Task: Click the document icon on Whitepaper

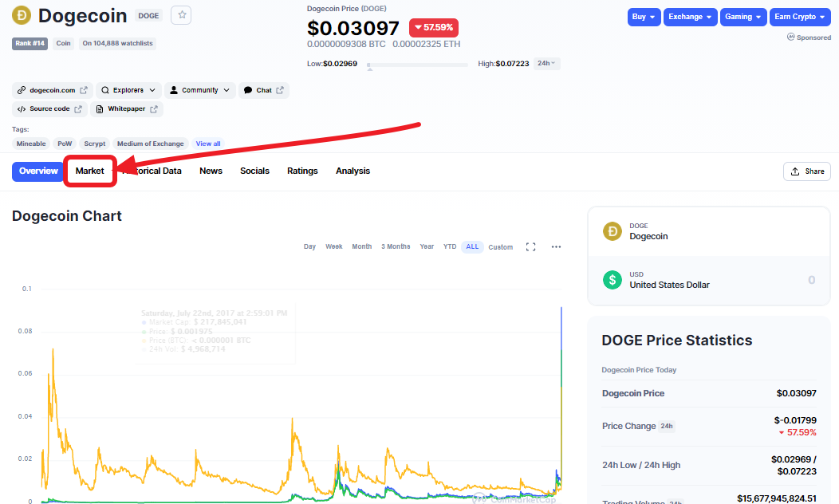Action: pyautogui.click(x=100, y=109)
